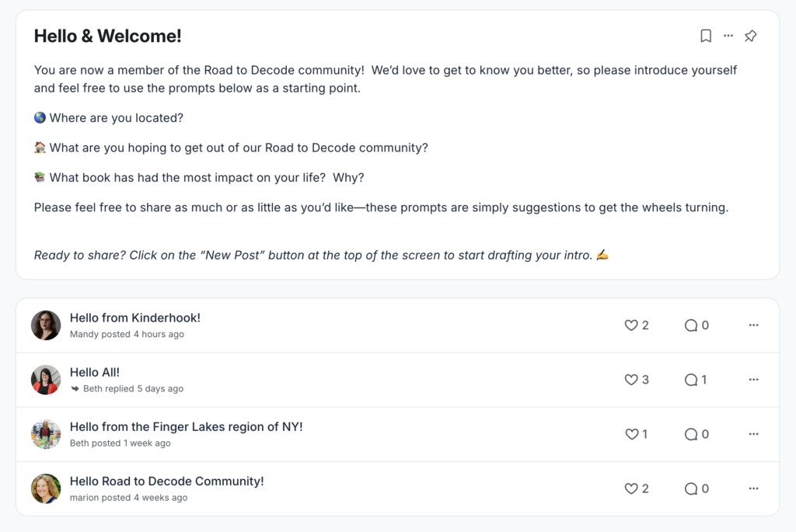The width and height of the screenshot is (796, 532).
Task: View comments on the Kinderhook post
Action: 690,325
